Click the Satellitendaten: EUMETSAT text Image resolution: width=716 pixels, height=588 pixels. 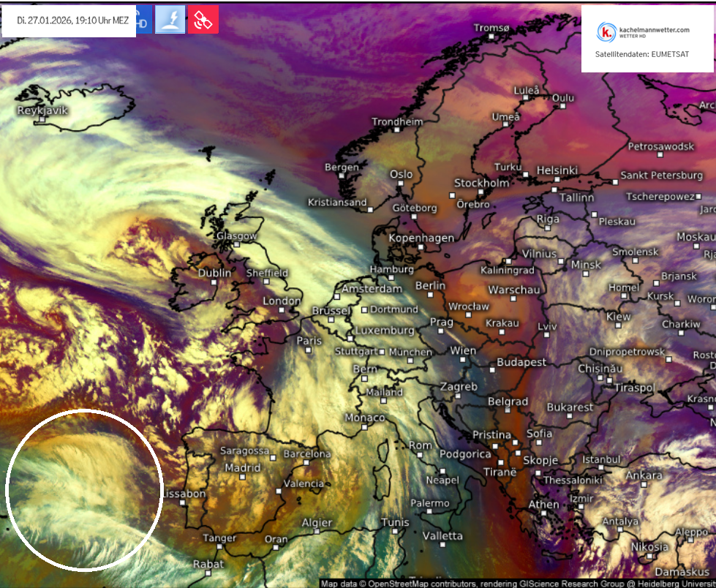tap(641, 54)
